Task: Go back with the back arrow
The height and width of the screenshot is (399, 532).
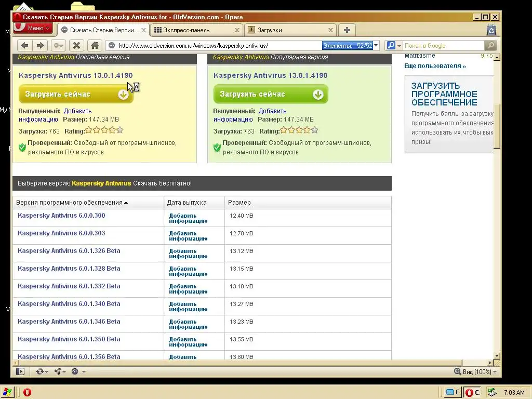Action: click(24, 46)
